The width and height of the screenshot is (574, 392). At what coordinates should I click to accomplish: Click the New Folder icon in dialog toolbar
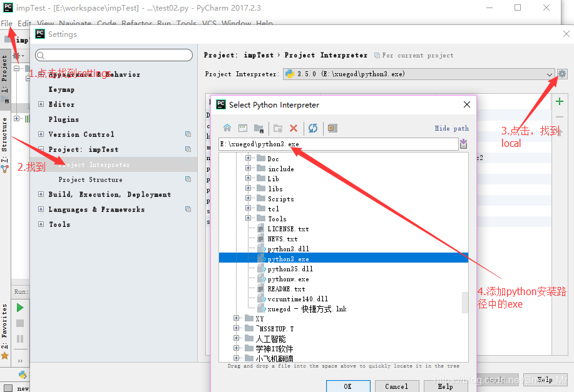coord(278,128)
